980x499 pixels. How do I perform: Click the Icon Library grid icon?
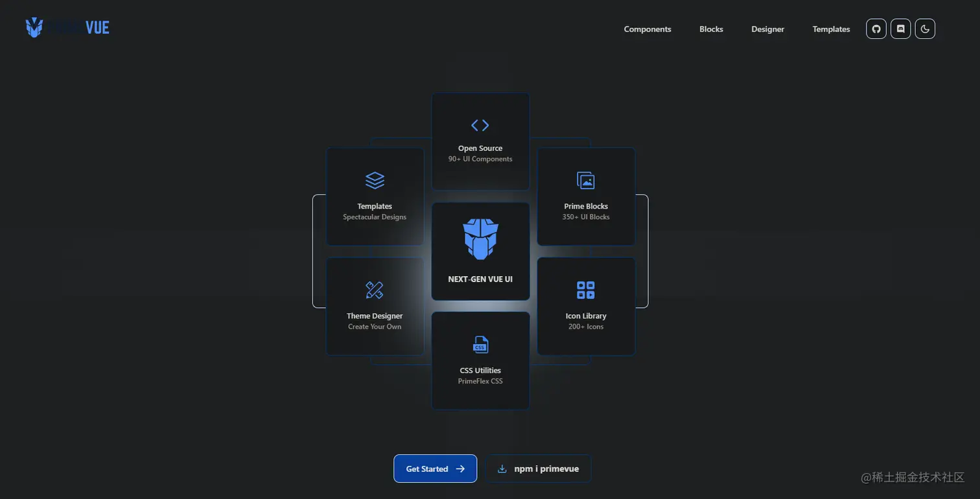(x=586, y=290)
